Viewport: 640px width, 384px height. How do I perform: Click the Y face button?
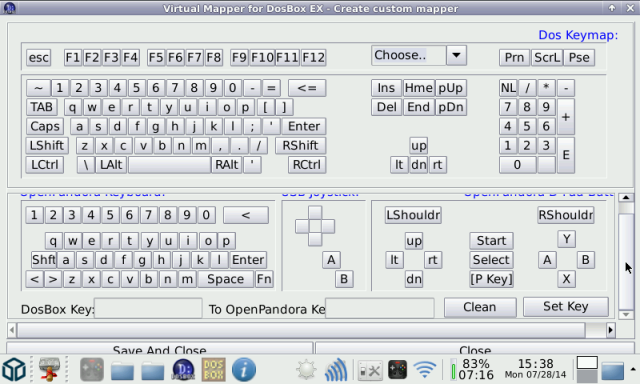point(567,239)
